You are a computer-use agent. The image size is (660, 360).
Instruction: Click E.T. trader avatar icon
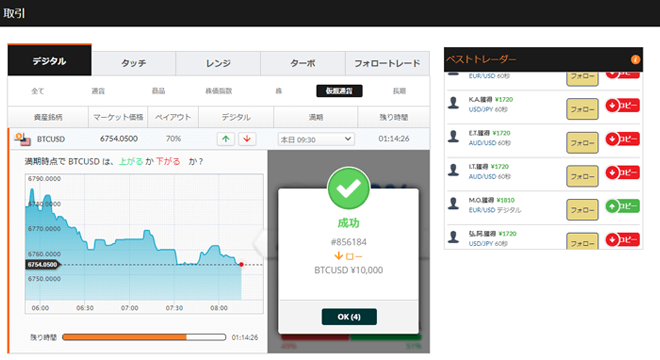tap(453, 136)
